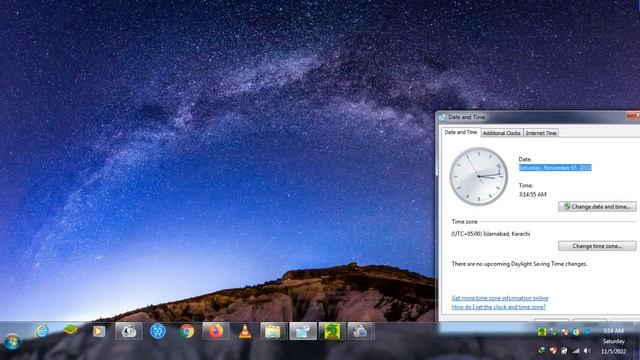Click the network signal bars tray icon
Viewport: 640px width, 360px height.
576,350
